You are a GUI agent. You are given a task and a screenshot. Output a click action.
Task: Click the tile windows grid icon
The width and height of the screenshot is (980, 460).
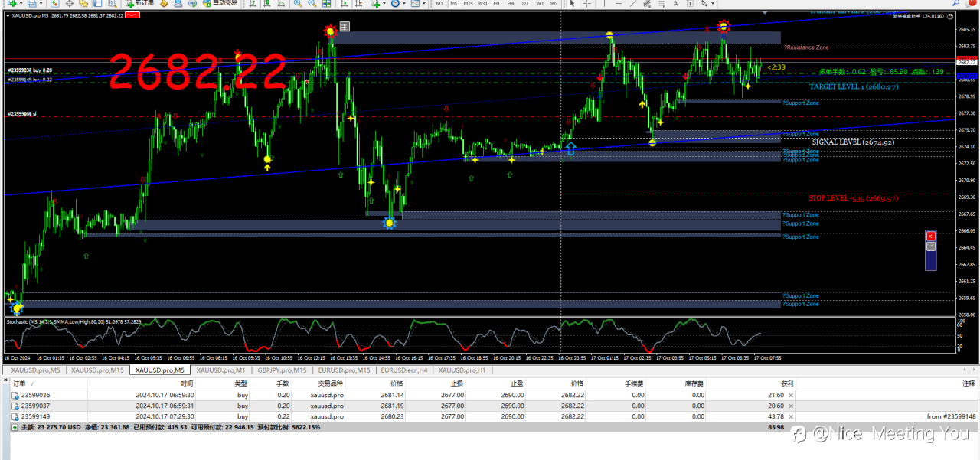pos(326,3)
